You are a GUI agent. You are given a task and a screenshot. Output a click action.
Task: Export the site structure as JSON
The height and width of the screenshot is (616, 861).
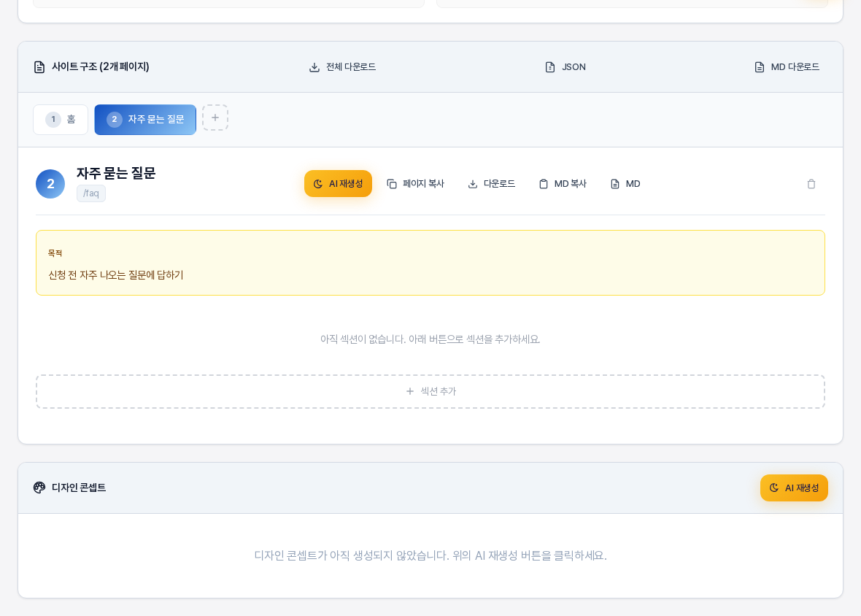(x=565, y=67)
